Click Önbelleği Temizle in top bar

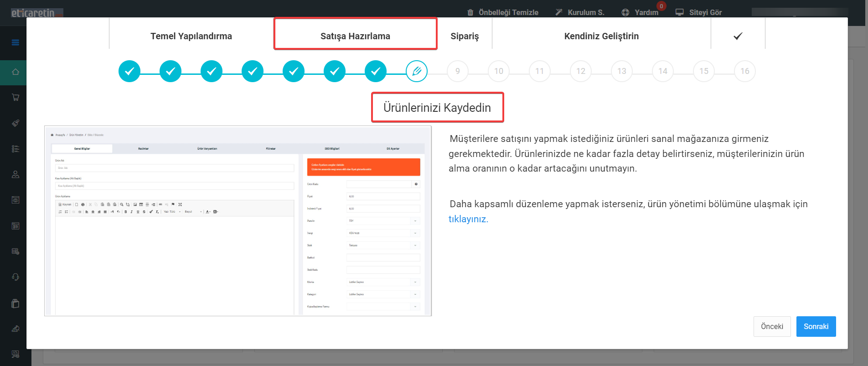point(508,12)
